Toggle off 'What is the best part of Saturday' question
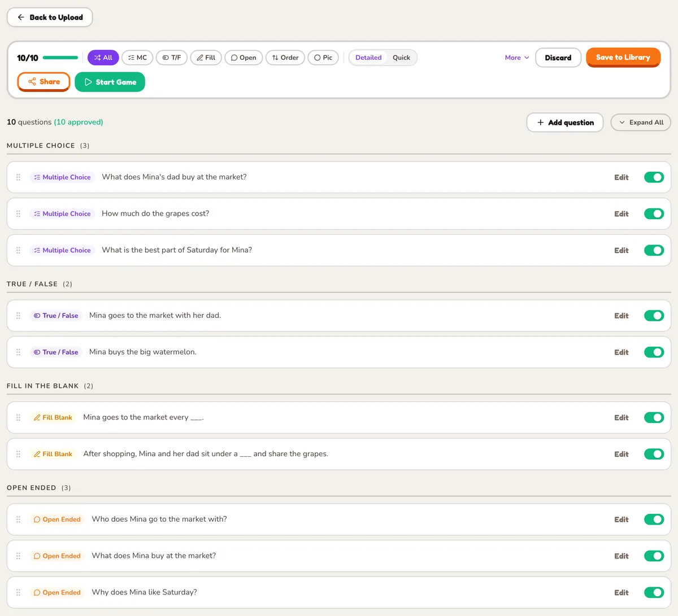 point(654,250)
